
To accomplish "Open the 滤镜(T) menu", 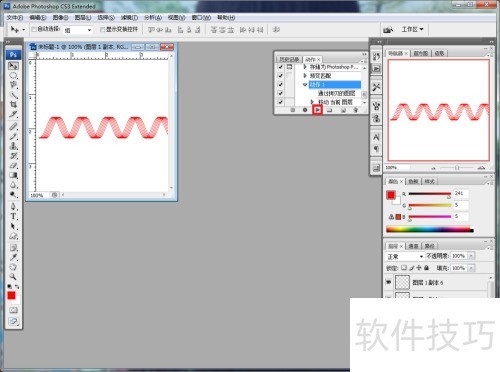I will (x=129, y=17).
